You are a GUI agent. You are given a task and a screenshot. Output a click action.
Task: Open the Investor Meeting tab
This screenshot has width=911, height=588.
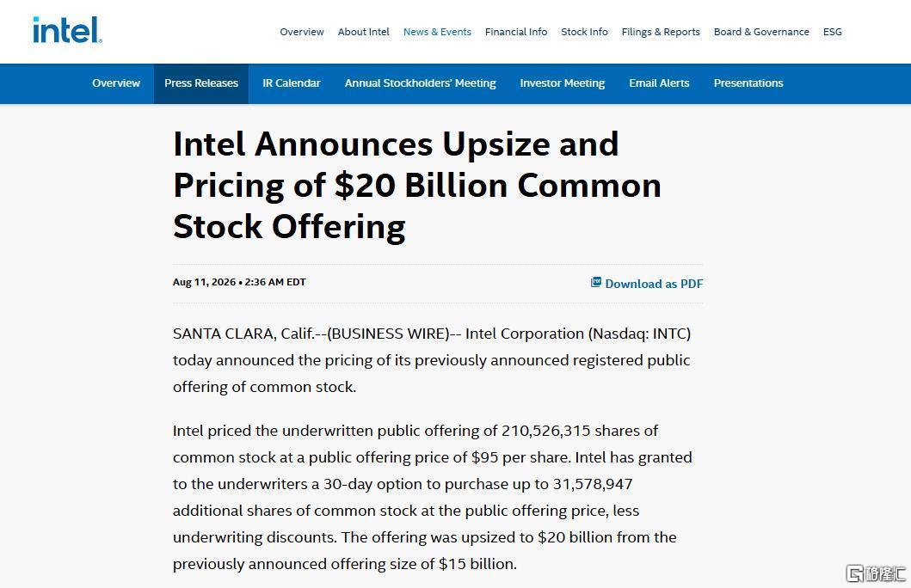click(x=562, y=83)
